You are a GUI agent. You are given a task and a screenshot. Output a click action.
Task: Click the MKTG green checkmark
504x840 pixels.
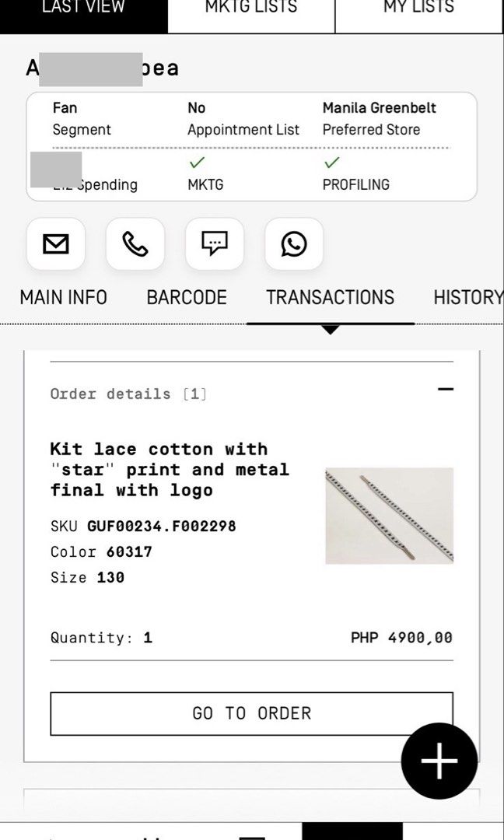(x=197, y=162)
